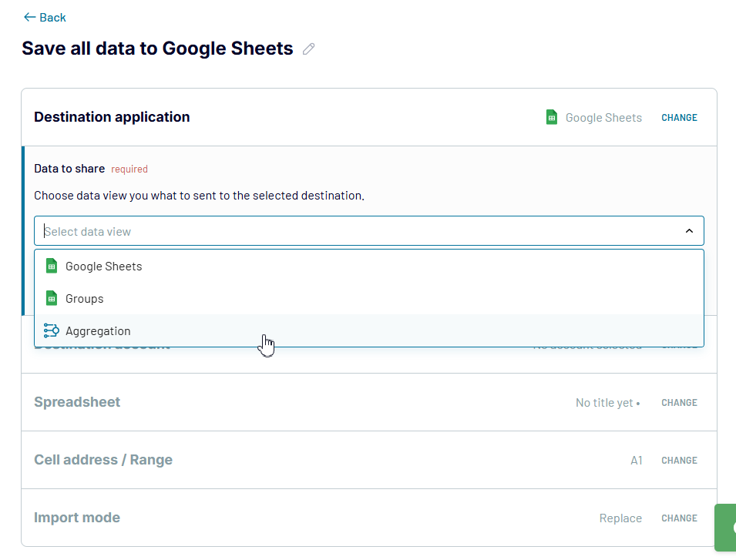This screenshot has width=736, height=560.
Task: Expand the Spreadsheet section
Action: 77,402
